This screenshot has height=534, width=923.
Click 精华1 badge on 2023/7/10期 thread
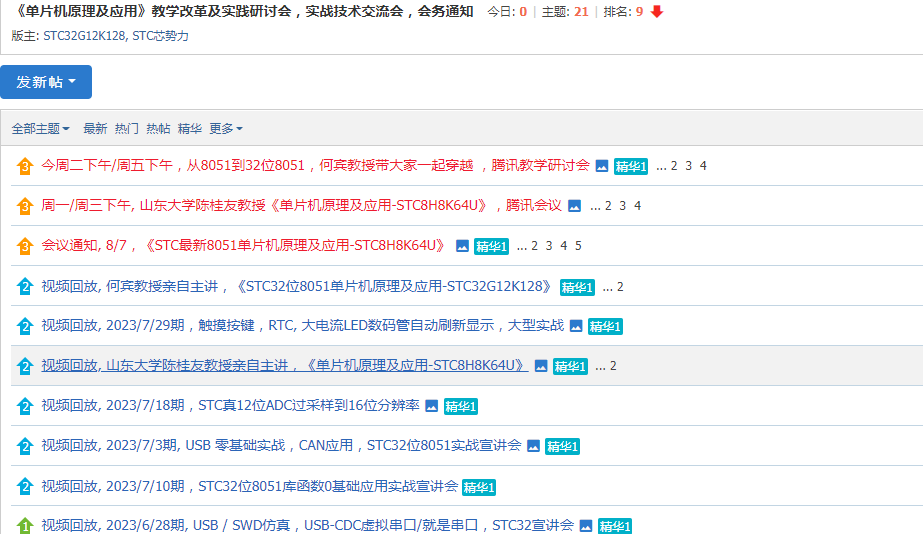(x=479, y=487)
